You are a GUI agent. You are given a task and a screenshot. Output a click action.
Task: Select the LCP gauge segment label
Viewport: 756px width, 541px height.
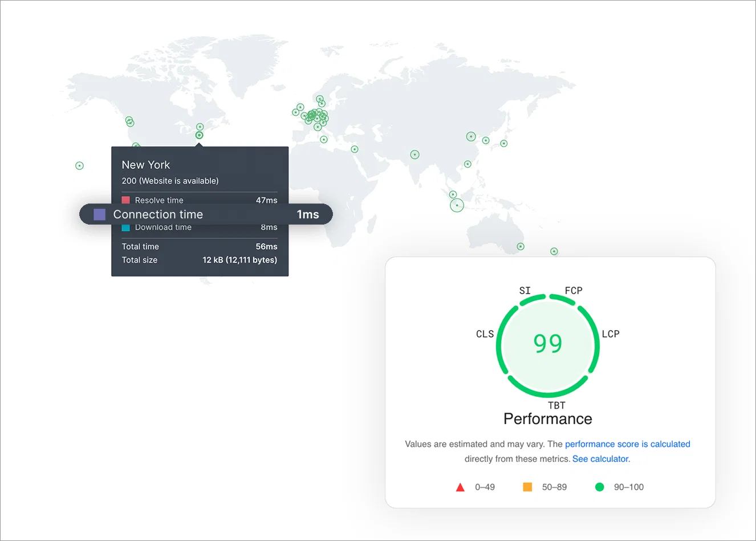click(611, 334)
